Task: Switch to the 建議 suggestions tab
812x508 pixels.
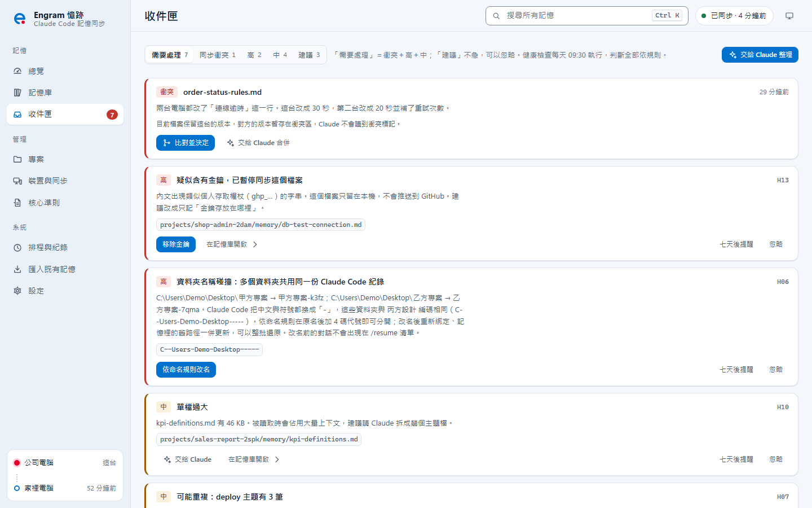Action: point(309,55)
